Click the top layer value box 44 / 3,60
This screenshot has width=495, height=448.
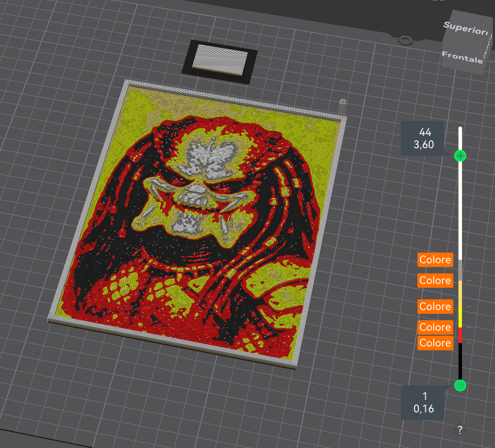(x=423, y=138)
